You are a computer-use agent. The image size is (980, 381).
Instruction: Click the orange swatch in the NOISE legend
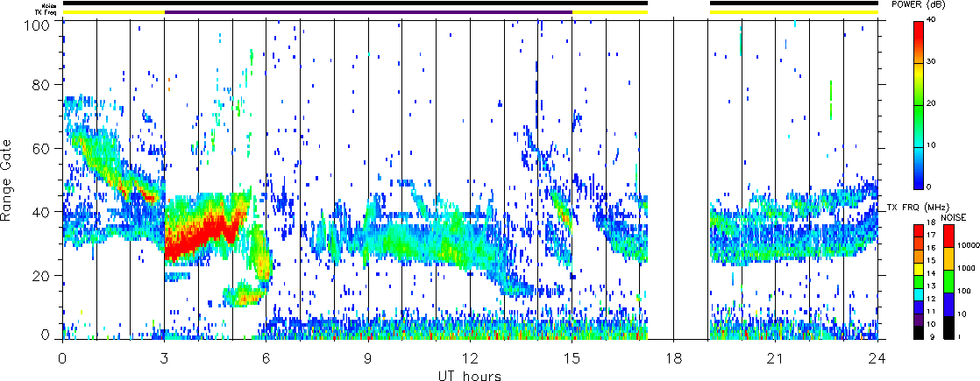948,258
